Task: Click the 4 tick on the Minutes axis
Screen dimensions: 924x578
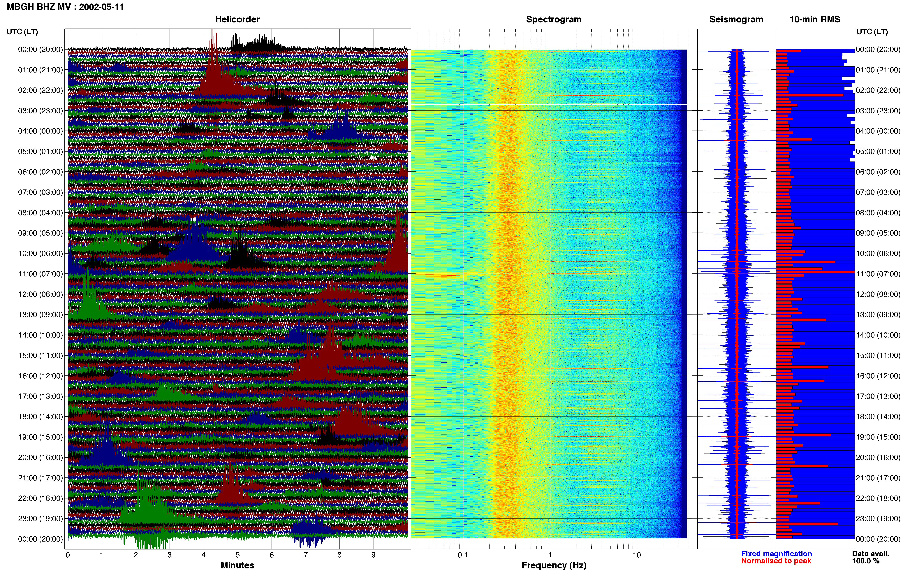Action: click(x=204, y=555)
